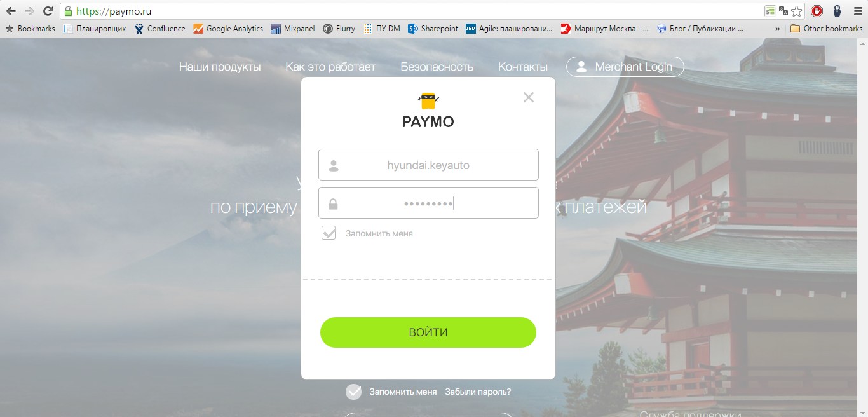
Task: Open the Other bookmarks folder
Action: (x=826, y=29)
